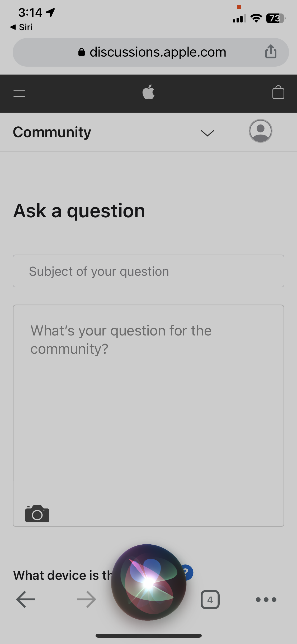This screenshot has width=297, height=644.
Task: Return to Siri via back link
Action: (x=22, y=27)
